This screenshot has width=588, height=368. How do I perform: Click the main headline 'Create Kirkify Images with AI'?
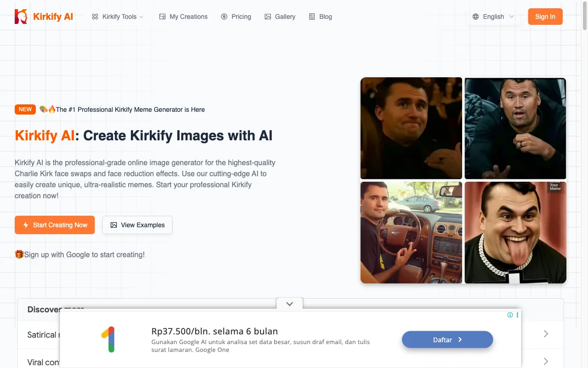(178, 136)
